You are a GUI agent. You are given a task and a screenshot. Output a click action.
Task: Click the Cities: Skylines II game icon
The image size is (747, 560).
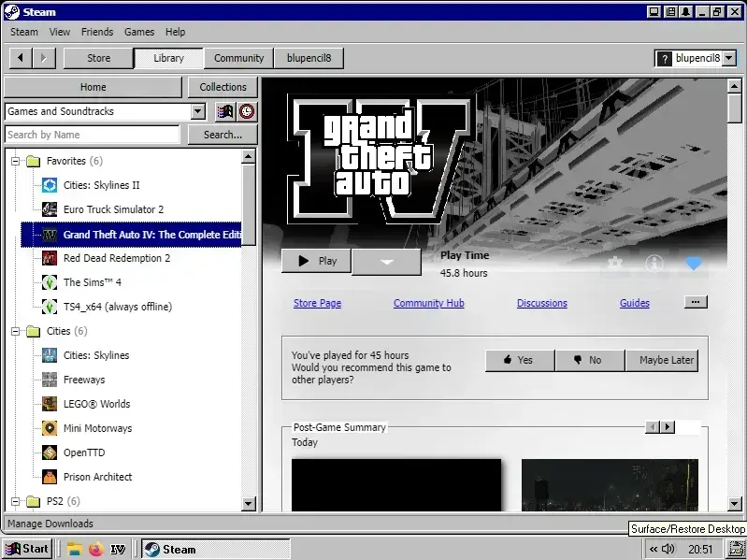click(x=50, y=185)
